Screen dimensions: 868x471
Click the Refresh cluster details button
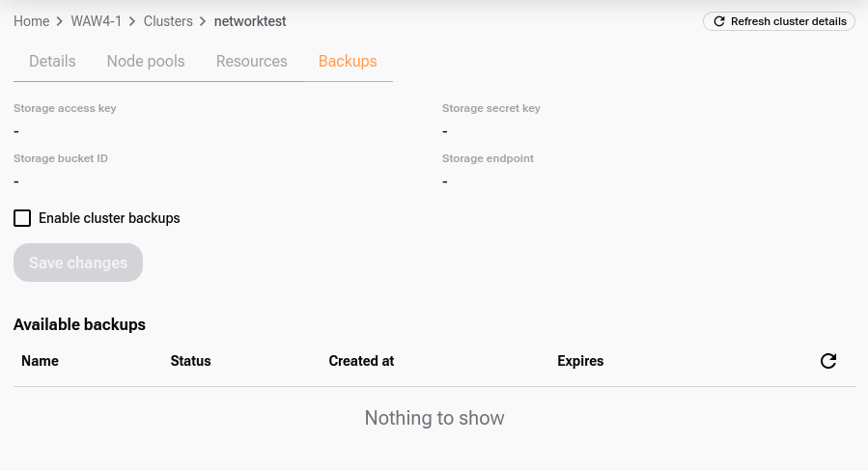pyautogui.click(x=779, y=21)
